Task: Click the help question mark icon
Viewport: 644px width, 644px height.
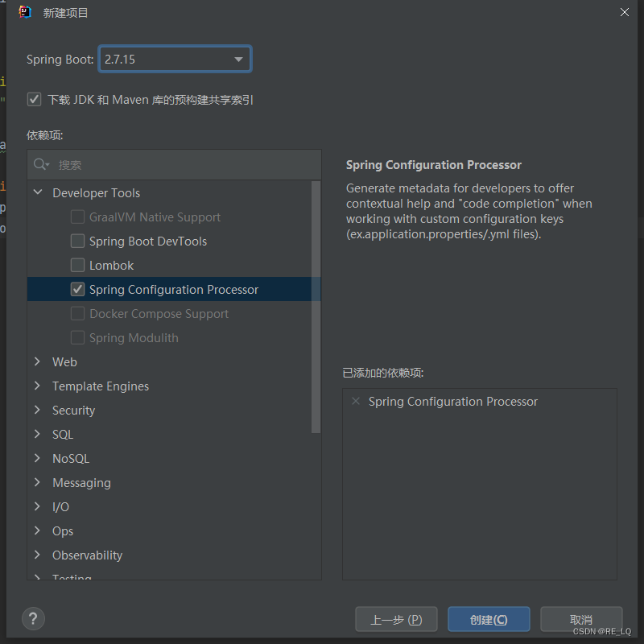Action: [x=33, y=619]
